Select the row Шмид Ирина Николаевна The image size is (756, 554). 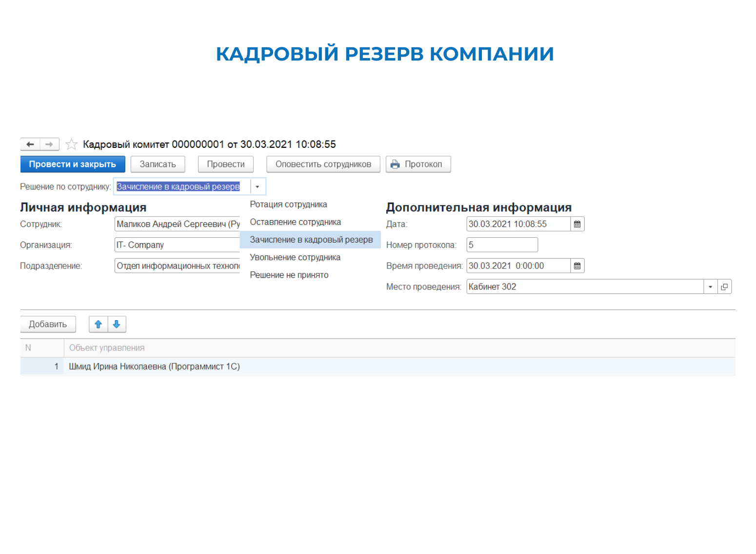pyautogui.click(x=378, y=367)
